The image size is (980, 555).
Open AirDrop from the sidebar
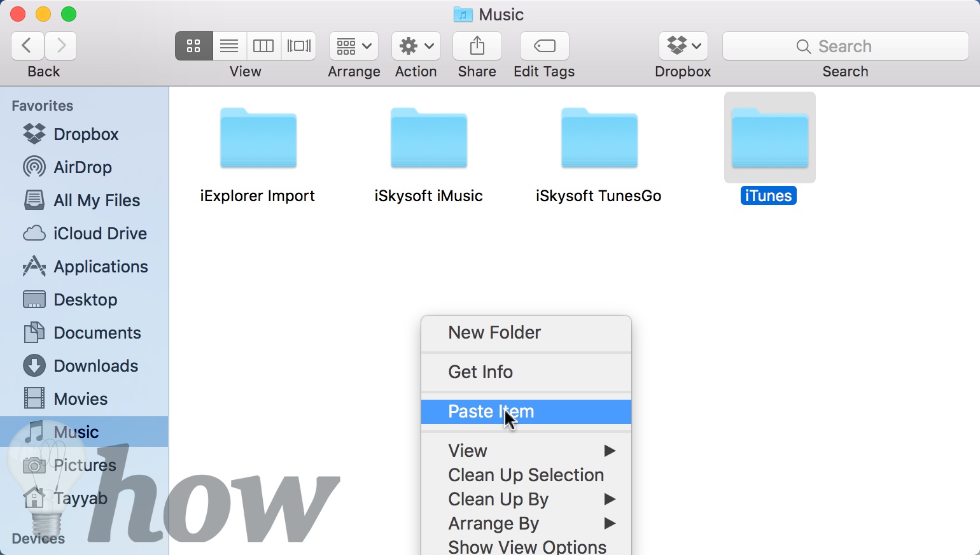point(84,167)
